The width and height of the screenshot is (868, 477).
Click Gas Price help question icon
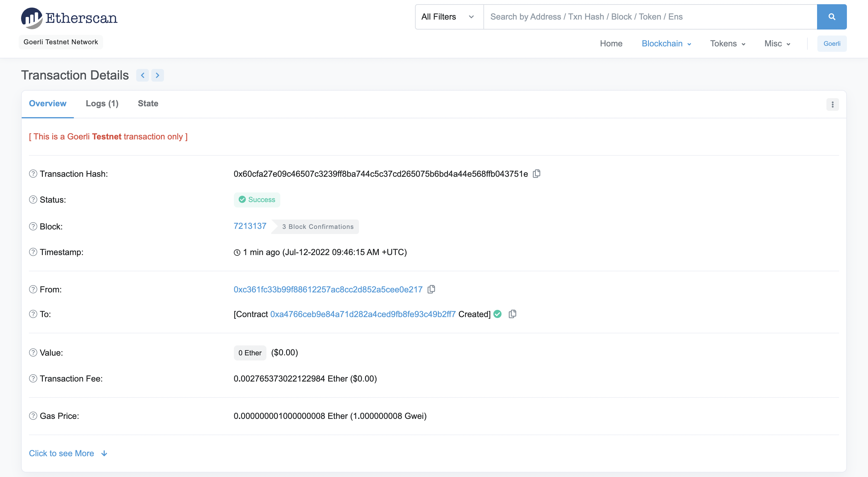(33, 416)
